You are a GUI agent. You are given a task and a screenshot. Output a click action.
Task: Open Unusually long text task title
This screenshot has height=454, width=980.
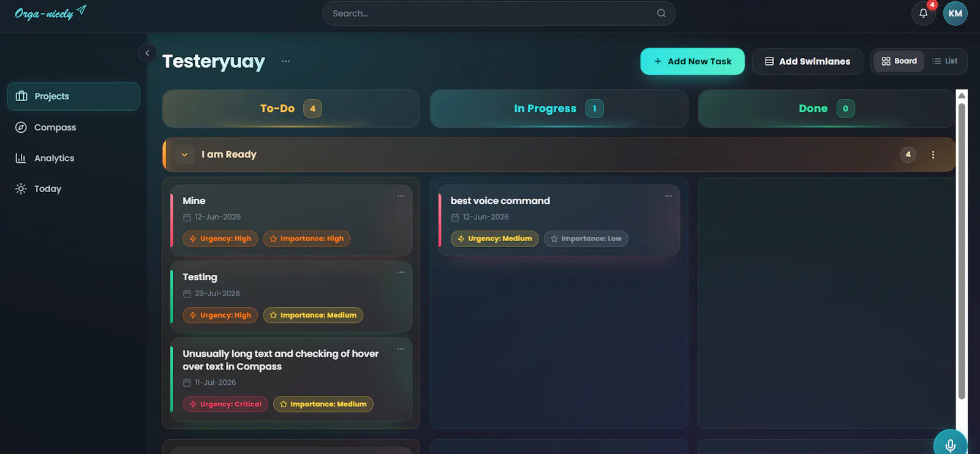pyautogui.click(x=281, y=360)
